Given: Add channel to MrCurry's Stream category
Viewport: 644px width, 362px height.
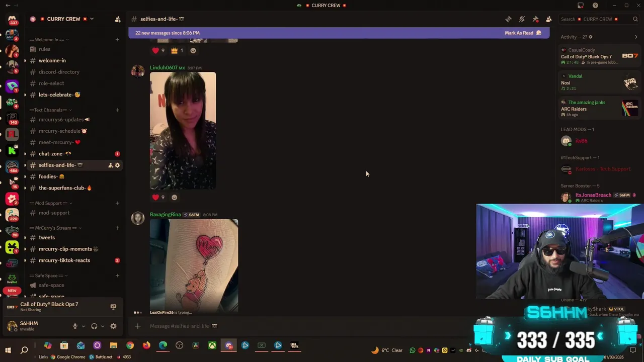Looking at the screenshot, I should pyautogui.click(x=117, y=228).
